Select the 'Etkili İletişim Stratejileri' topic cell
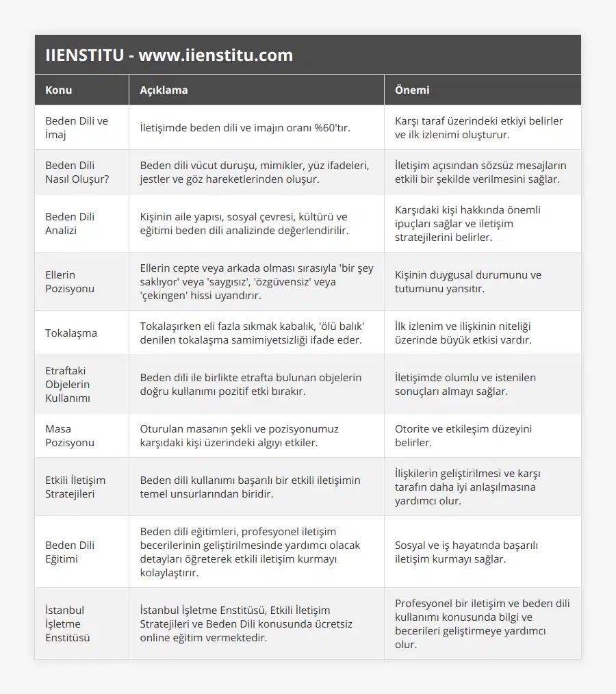616x694 pixels. [x=75, y=487]
